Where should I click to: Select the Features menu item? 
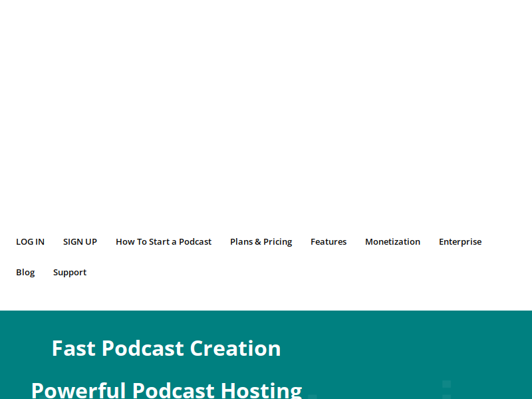329,242
